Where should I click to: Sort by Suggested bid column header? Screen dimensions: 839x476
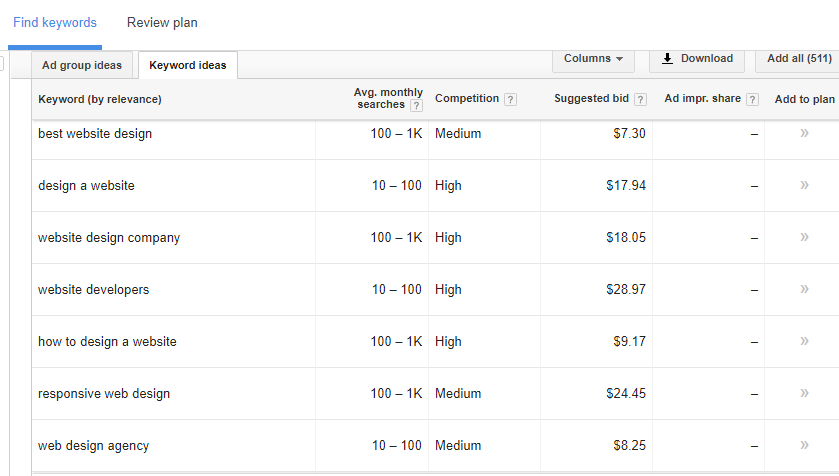point(592,99)
